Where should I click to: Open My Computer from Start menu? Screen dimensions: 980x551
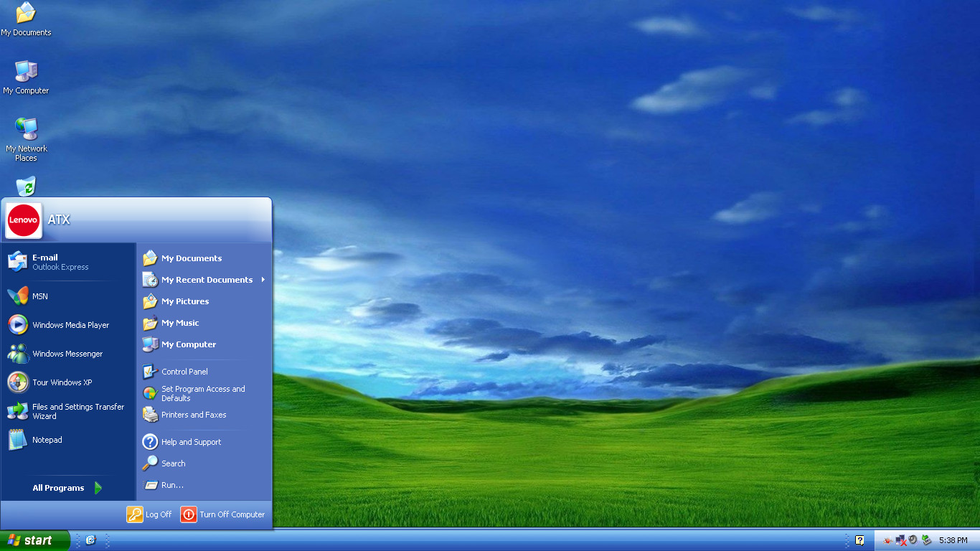204,344
